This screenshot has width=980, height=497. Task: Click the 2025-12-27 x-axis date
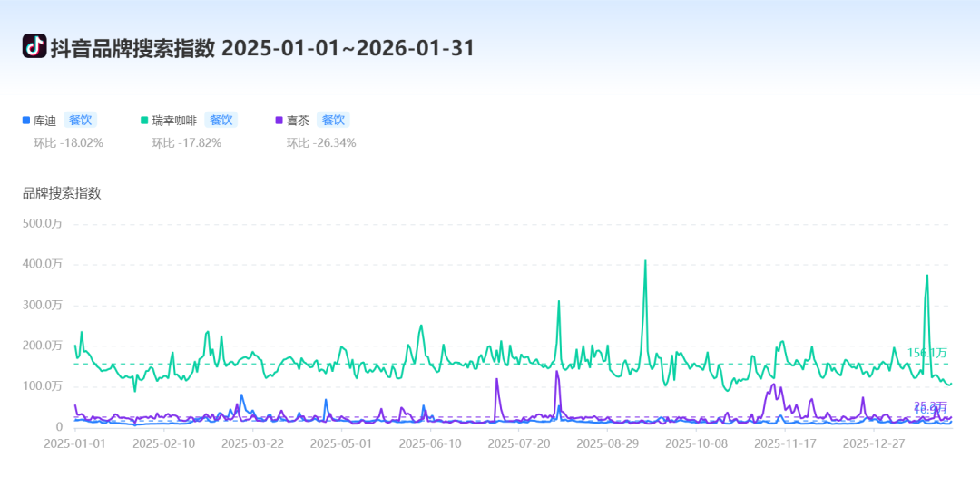(874, 443)
